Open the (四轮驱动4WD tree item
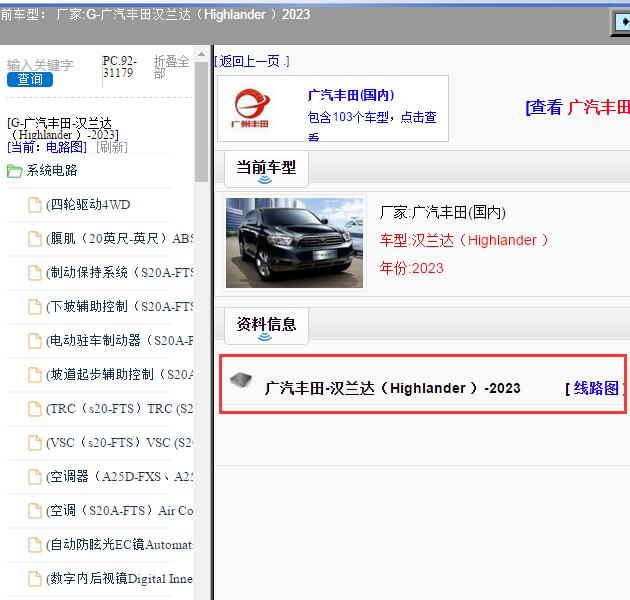Screen dimensions: 630x600 [88, 205]
